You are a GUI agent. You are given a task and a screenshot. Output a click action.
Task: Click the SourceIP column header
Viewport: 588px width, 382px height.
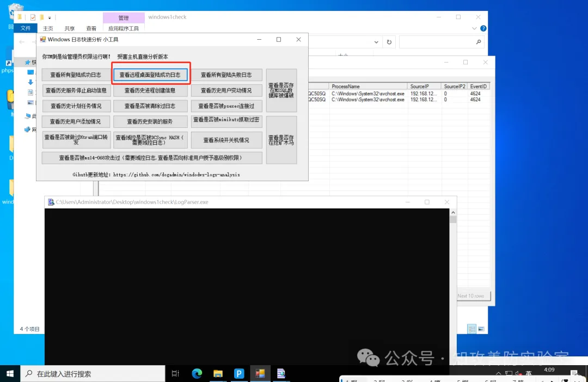tap(425, 86)
